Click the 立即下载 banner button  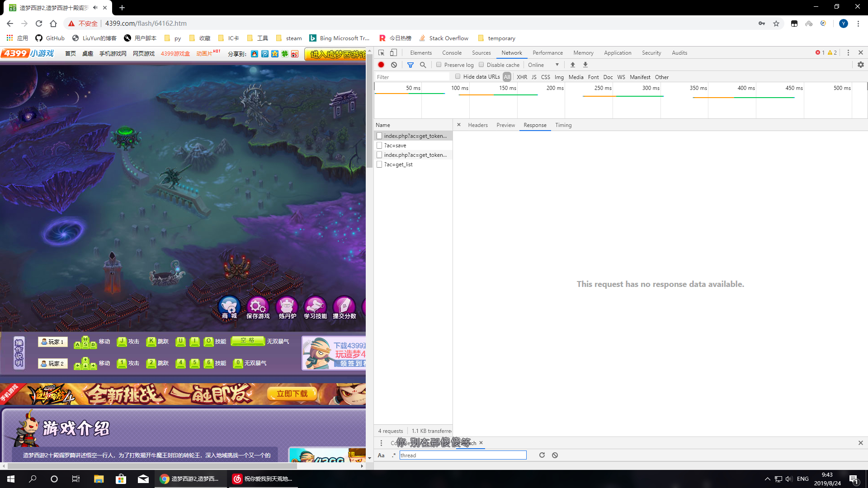[292, 394]
